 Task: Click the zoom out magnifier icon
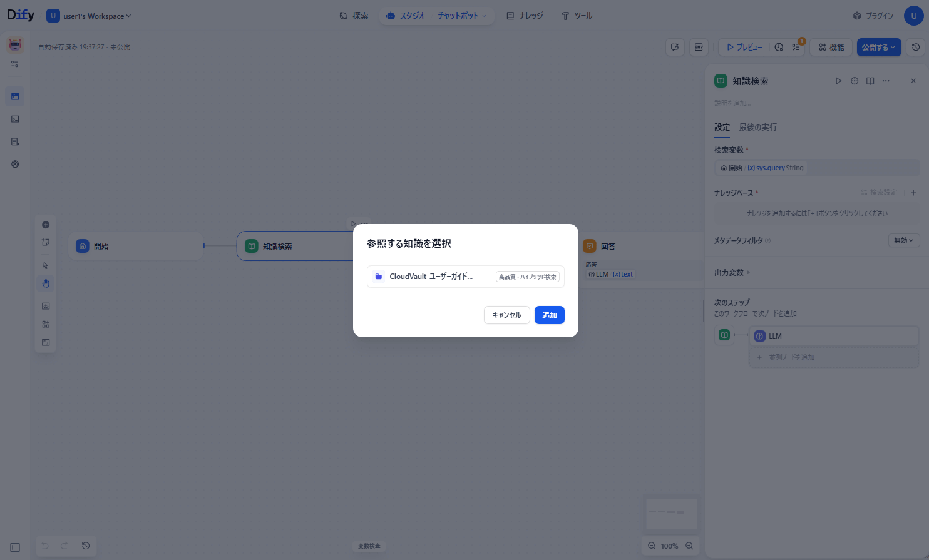(x=652, y=546)
